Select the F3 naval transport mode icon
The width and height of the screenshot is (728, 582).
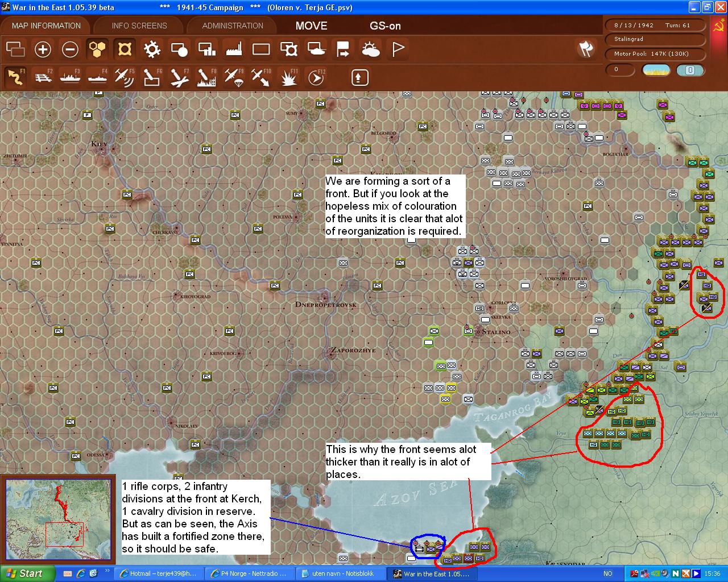click(x=70, y=77)
